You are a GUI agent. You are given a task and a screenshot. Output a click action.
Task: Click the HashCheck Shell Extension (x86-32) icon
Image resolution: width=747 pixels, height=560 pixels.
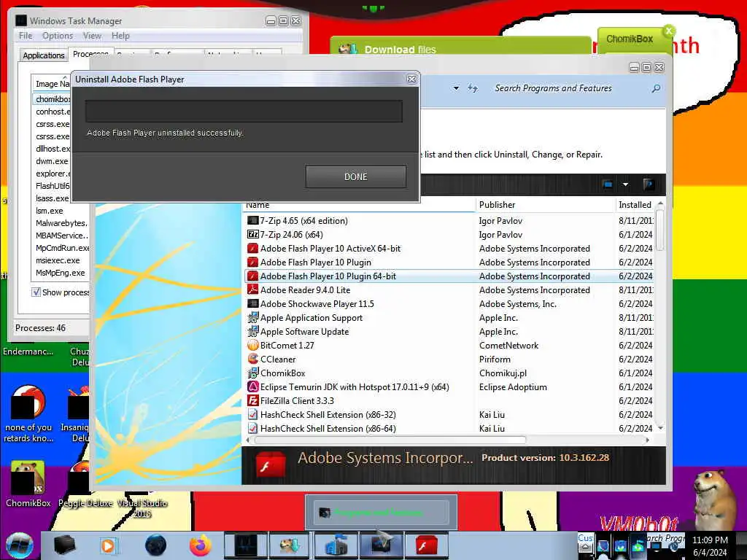point(252,414)
